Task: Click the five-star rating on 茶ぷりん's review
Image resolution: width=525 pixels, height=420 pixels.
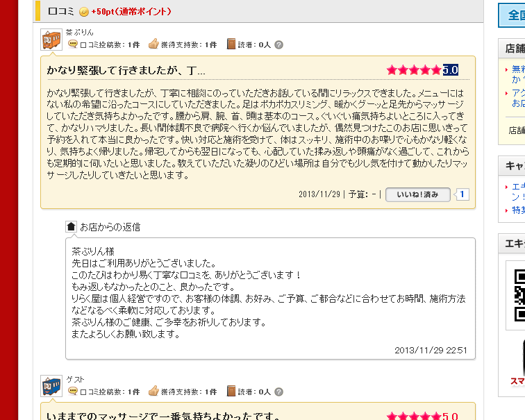Action: [x=414, y=70]
